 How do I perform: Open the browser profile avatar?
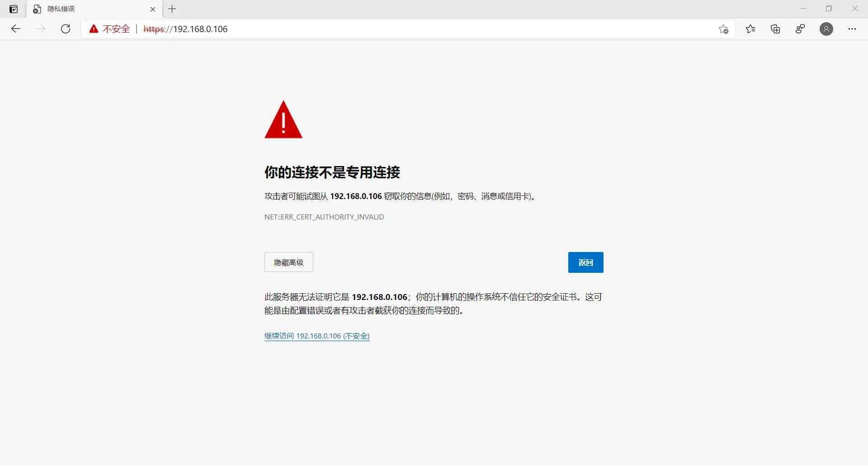(826, 29)
